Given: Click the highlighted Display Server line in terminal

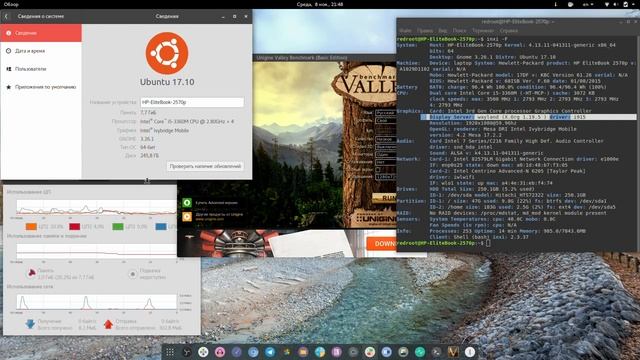Looking at the screenshot, I should click(528, 117).
